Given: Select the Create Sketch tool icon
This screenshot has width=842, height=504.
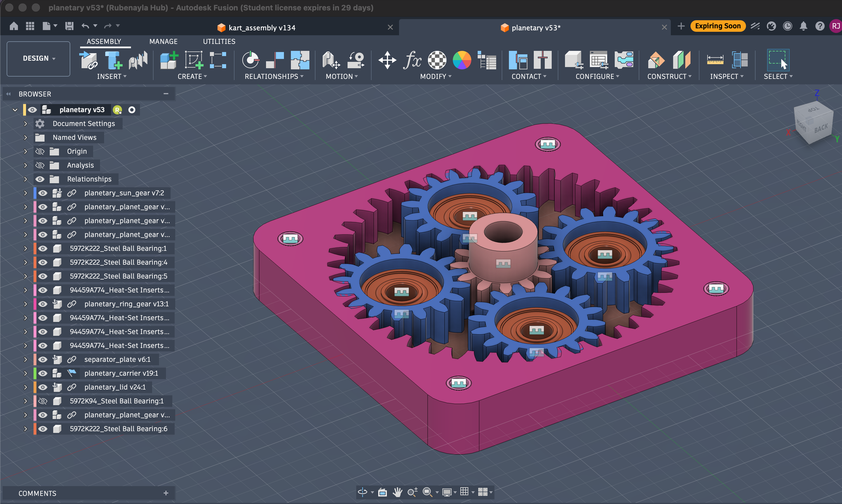Looking at the screenshot, I should point(194,60).
